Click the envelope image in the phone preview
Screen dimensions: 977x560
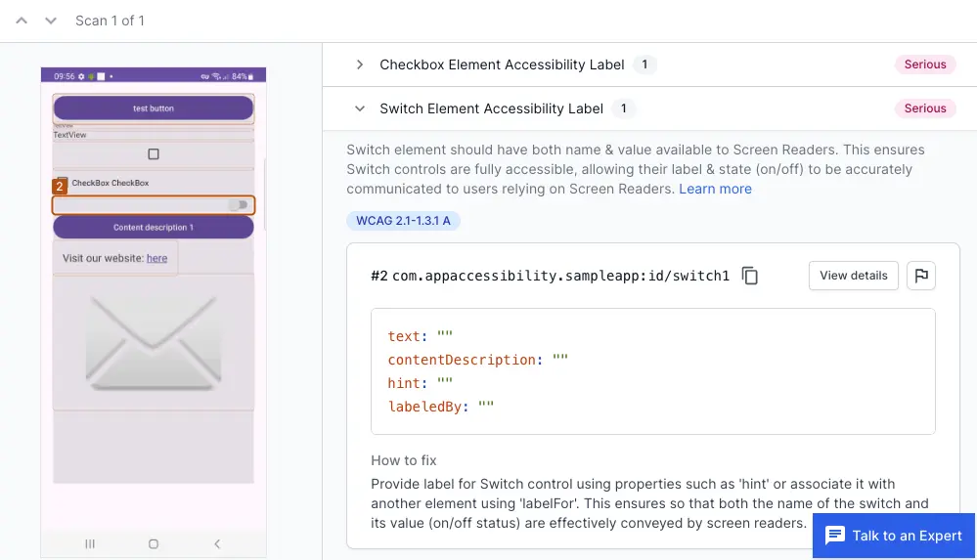pyautogui.click(x=154, y=341)
